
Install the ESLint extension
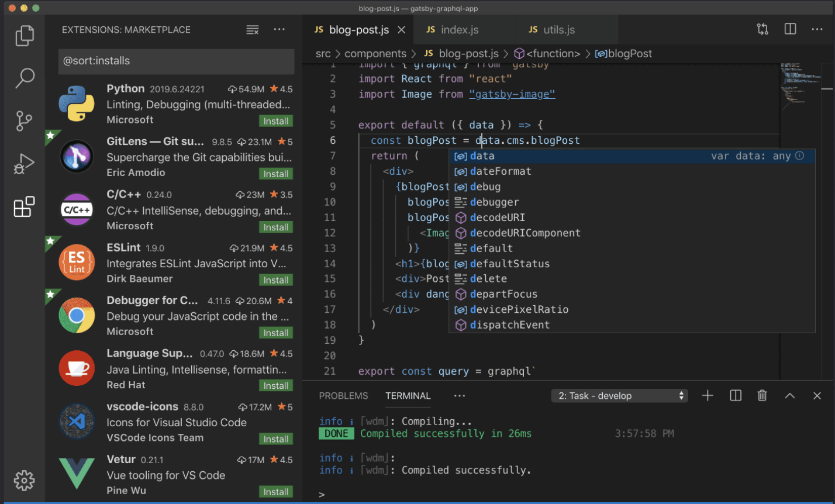coord(276,280)
